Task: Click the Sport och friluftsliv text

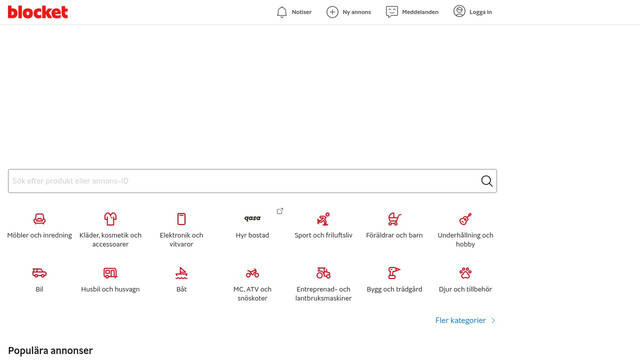Action: click(323, 235)
